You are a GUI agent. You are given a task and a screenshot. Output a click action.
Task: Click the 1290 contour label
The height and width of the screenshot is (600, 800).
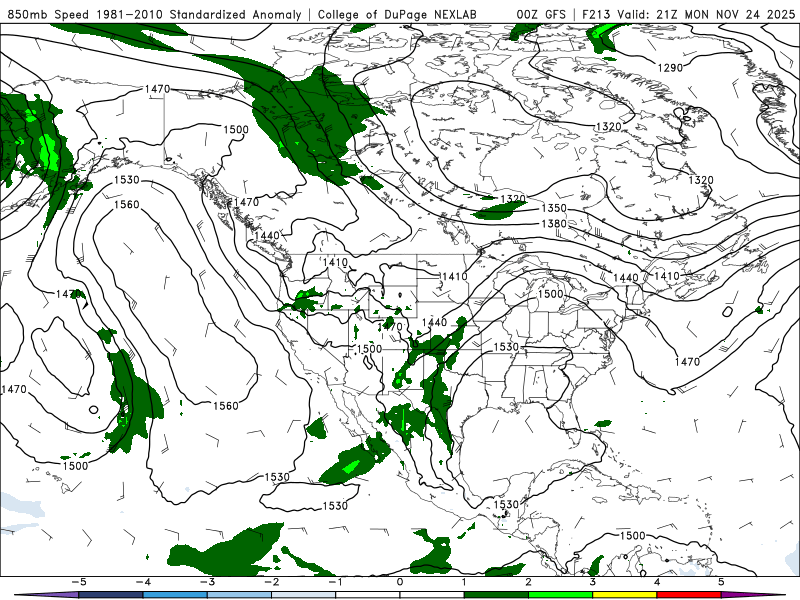[x=670, y=68]
